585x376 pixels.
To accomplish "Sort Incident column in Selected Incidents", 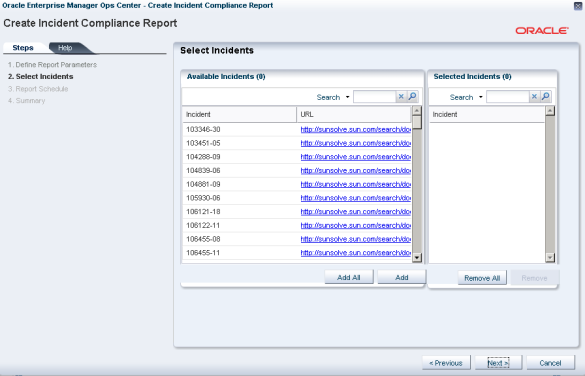I will click(x=487, y=115).
